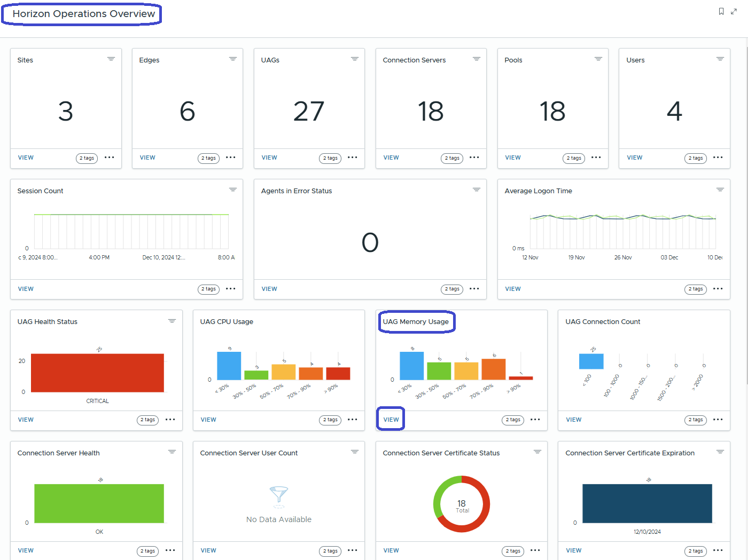This screenshot has width=748, height=560.
Task: Open filter icon on Connection Server User Count
Action: 355,452
